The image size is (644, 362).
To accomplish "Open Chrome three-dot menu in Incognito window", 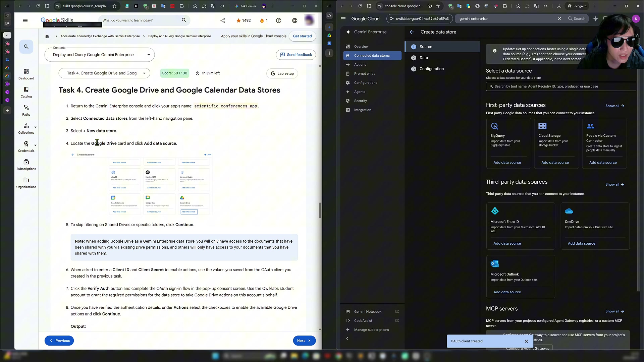I will tap(595, 6).
